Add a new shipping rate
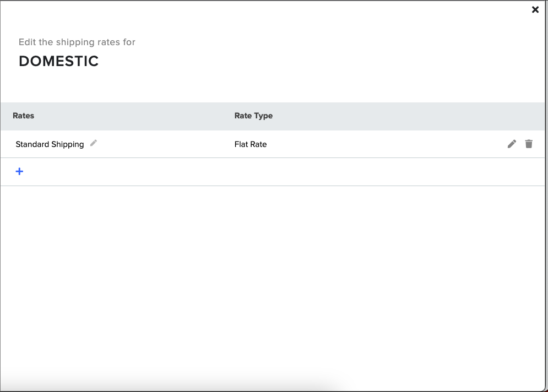 (x=20, y=172)
